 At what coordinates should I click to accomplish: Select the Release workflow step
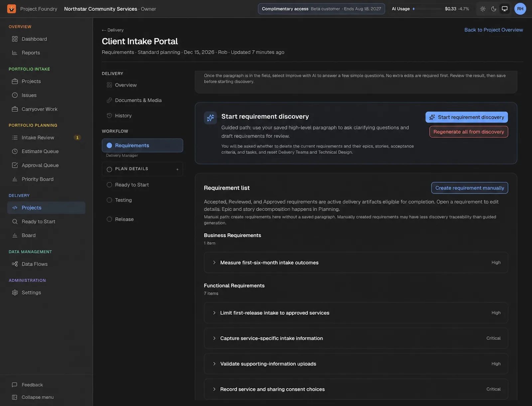click(x=124, y=219)
